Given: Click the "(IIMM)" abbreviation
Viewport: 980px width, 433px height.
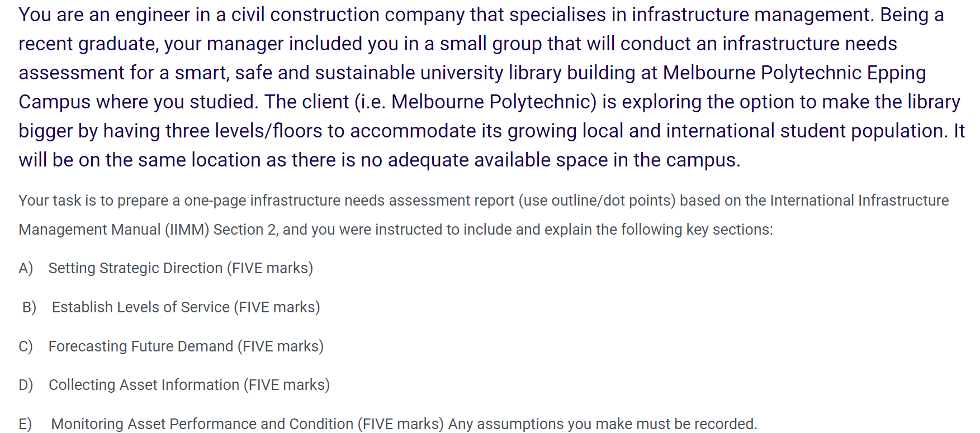Looking at the screenshot, I should [x=187, y=230].
